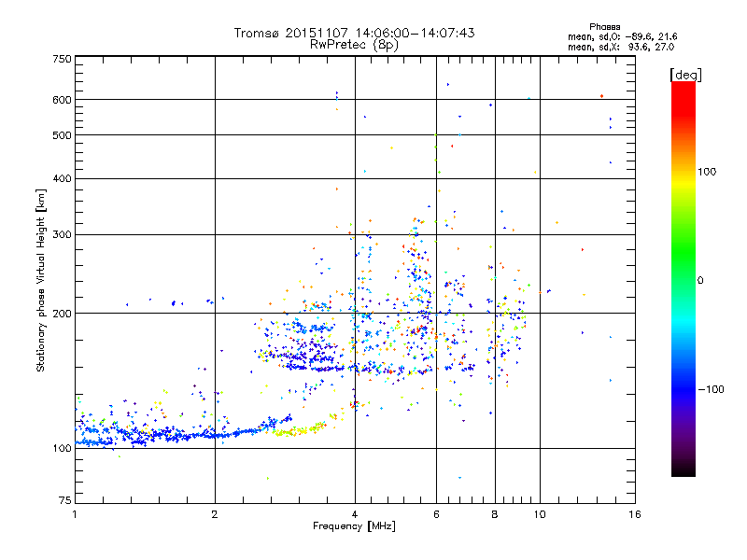Click the y-axis tick label '75'
747x560 pixels.
click(65, 500)
